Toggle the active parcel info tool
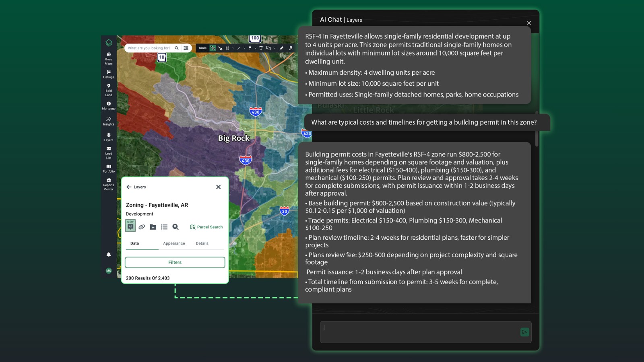This screenshot has height=362, width=644. click(x=213, y=48)
